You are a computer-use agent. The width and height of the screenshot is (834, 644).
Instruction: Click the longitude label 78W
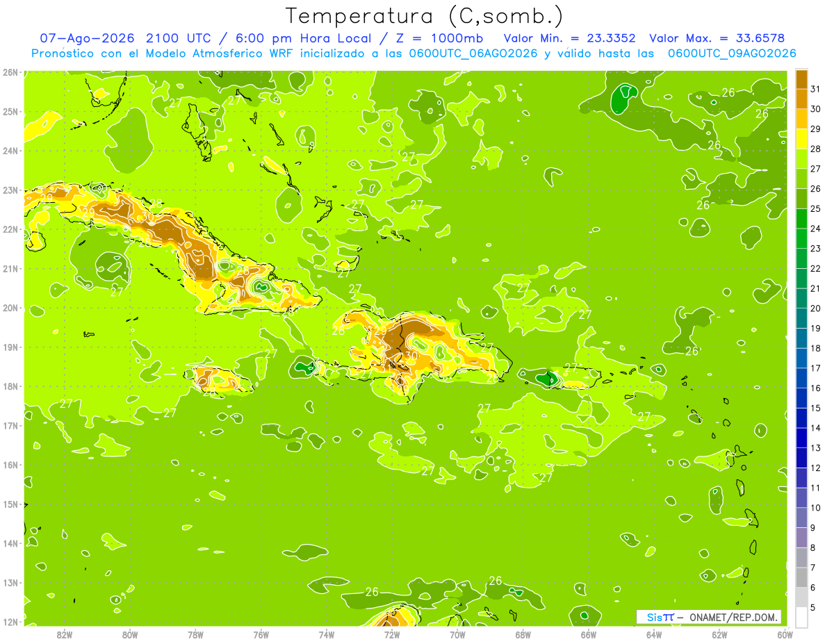point(195,634)
